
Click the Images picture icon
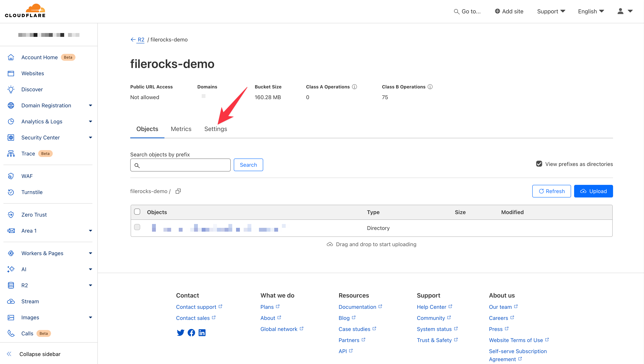coord(11,317)
